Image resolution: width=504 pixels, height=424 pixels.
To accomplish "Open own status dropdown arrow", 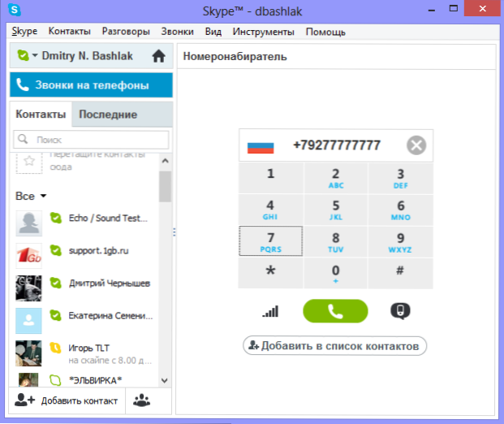I will tap(35, 55).
